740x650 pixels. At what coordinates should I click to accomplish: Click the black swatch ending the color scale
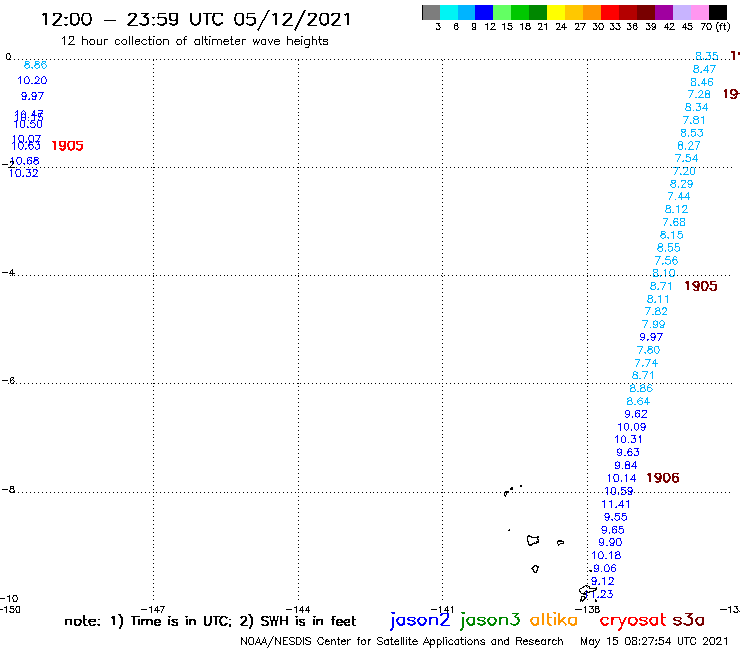click(x=717, y=12)
